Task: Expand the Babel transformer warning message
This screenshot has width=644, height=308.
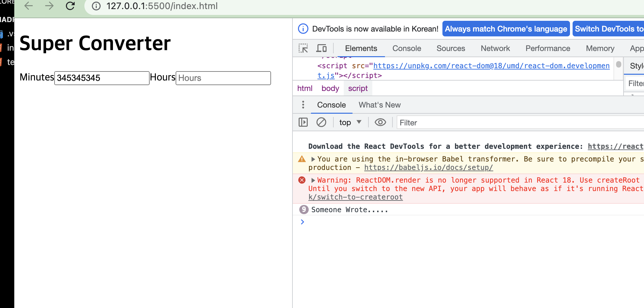Action: tap(313, 159)
